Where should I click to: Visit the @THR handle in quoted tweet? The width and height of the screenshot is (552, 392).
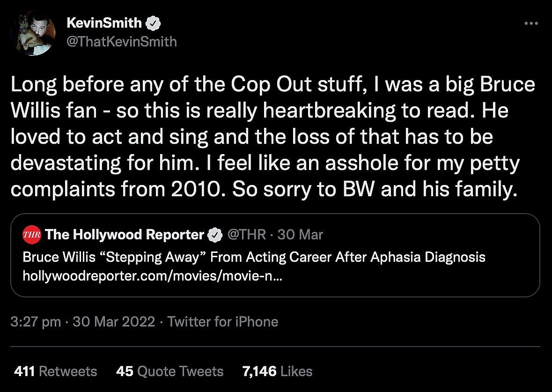click(246, 234)
